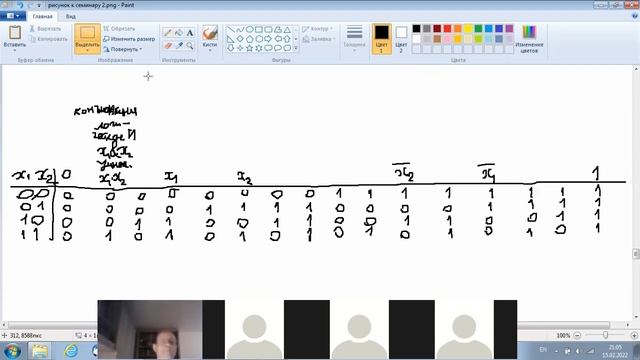The width and height of the screenshot is (640, 360).
Task: Click the Undo arrow in quick access toolbar
Action: pyautogui.click(x=20, y=5)
